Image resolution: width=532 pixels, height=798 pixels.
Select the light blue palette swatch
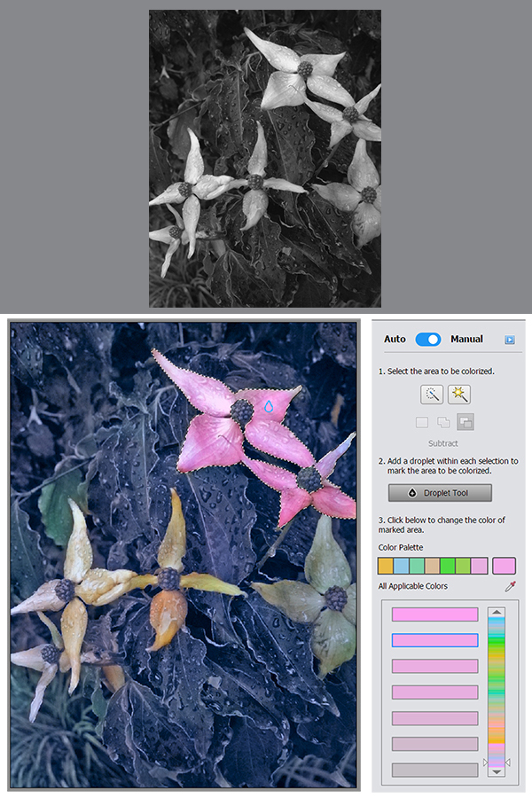[x=401, y=566]
